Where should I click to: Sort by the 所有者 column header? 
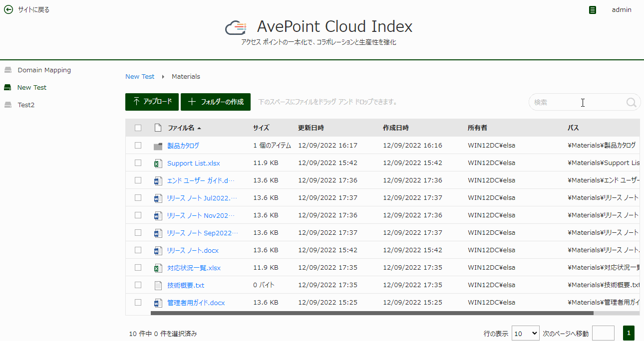click(477, 128)
